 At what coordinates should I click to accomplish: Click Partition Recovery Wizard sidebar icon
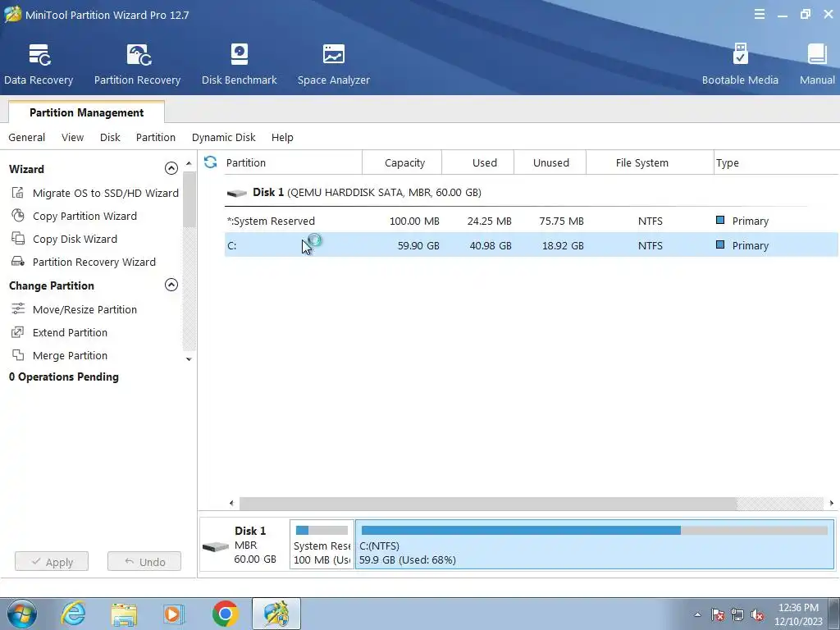18,262
